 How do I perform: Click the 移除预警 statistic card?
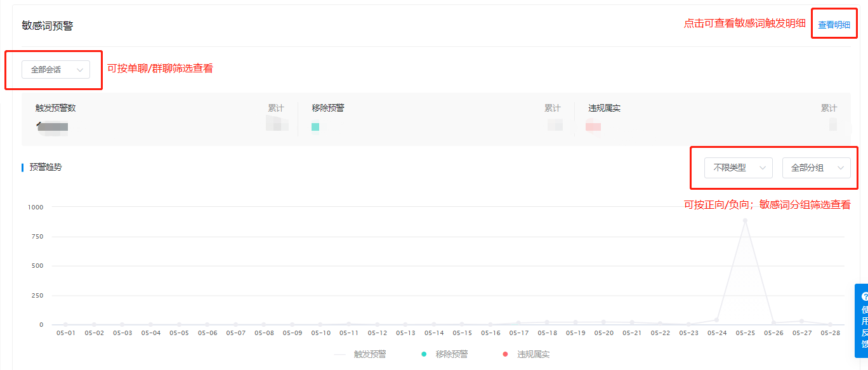437,119
